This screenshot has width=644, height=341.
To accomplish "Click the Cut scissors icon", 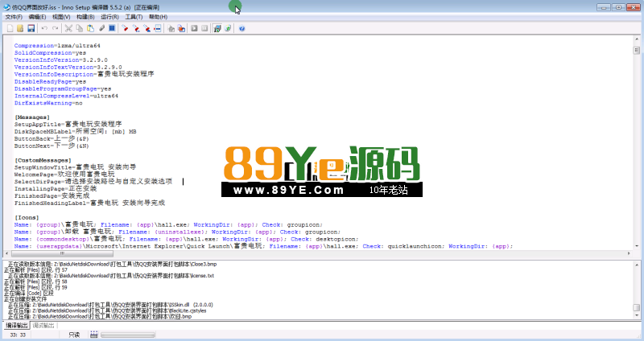I will pyautogui.click(x=68, y=28).
